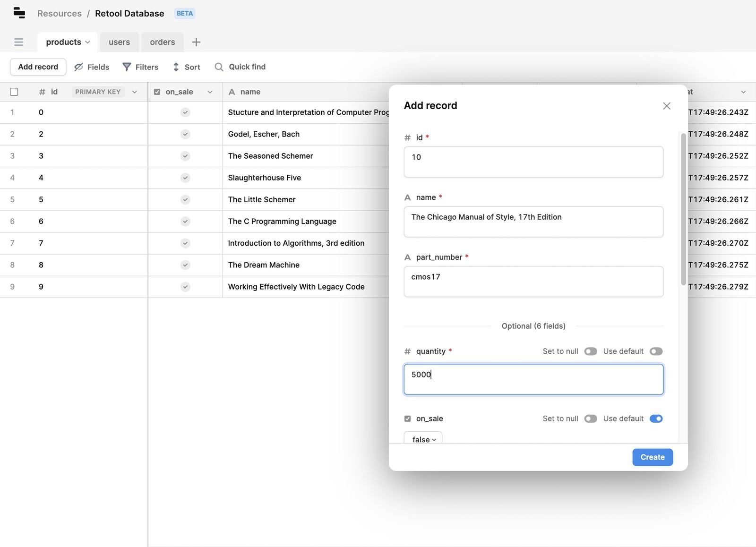The height and width of the screenshot is (547, 756).
Task: Click the timestamp ending 26.279Z
Action: [x=718, y=287]
